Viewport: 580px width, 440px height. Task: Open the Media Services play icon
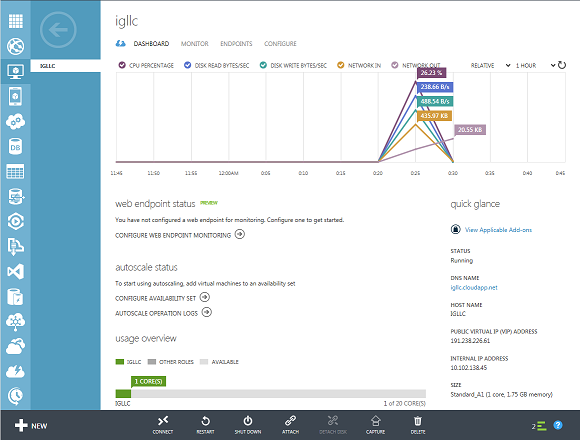[x=16, y=221]
